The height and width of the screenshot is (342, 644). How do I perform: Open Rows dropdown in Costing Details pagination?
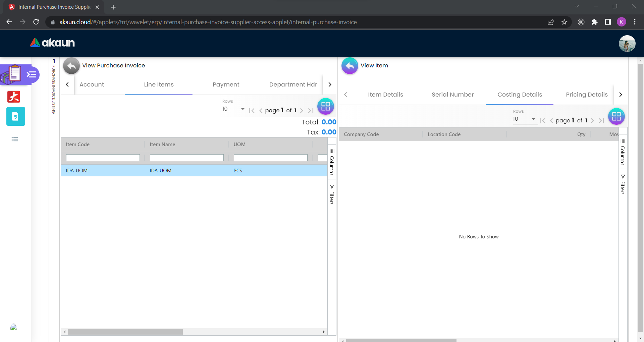point(525,119)
